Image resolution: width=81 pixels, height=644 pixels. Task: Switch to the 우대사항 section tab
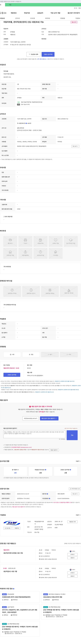coord(33,18)
